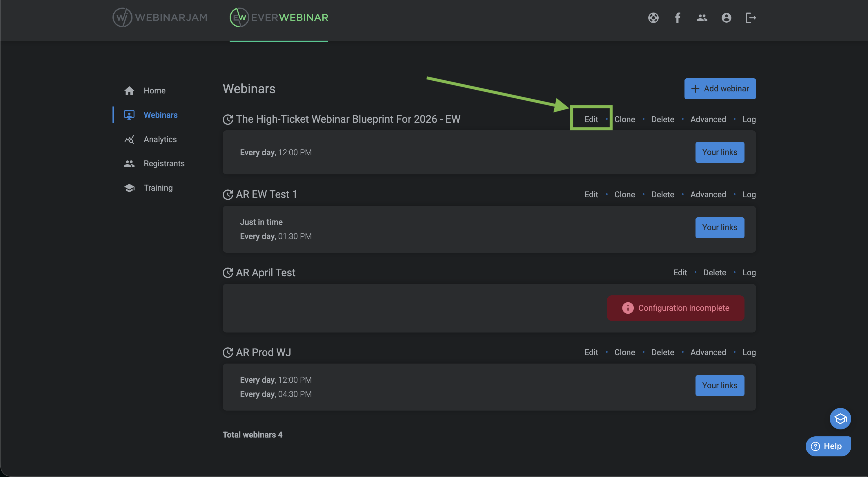868x477 pixels.
Task: View Log for High-Ticket Webinar Blueprint
Action: click(x=749, y=120)
